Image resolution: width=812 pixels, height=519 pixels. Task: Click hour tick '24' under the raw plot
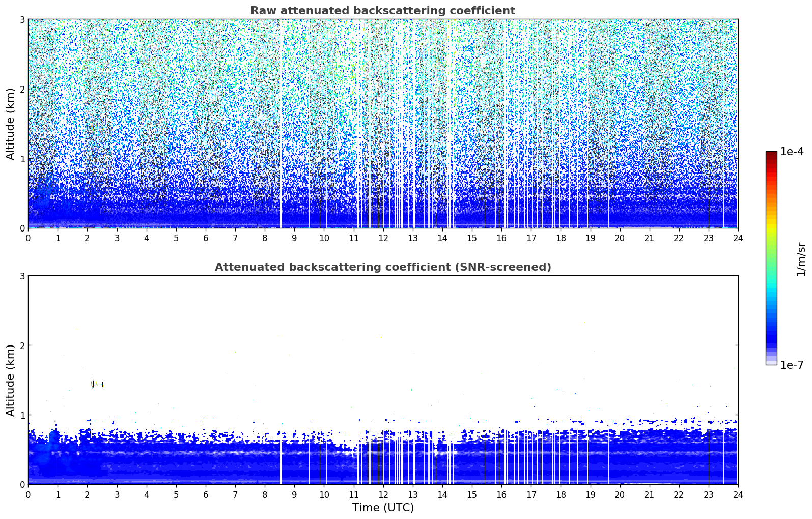738,238
